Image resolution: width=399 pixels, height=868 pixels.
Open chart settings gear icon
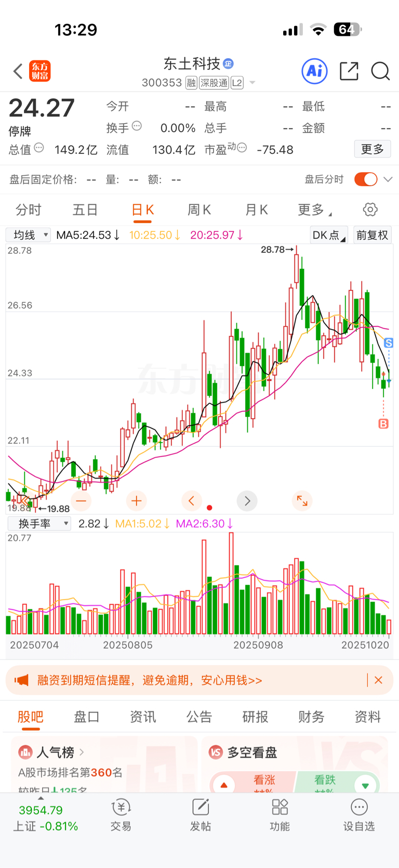click(x=370, y=210)
